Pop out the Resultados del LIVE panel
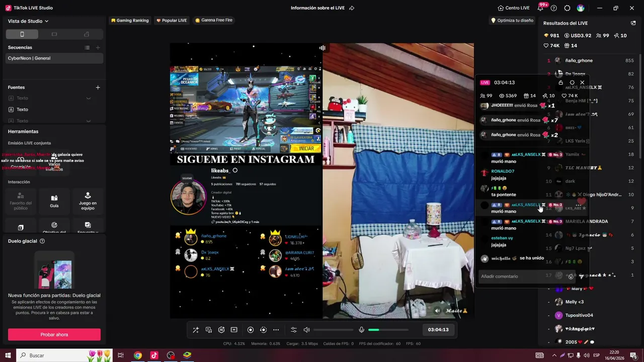644x362 pixels. tap(633, 23)
